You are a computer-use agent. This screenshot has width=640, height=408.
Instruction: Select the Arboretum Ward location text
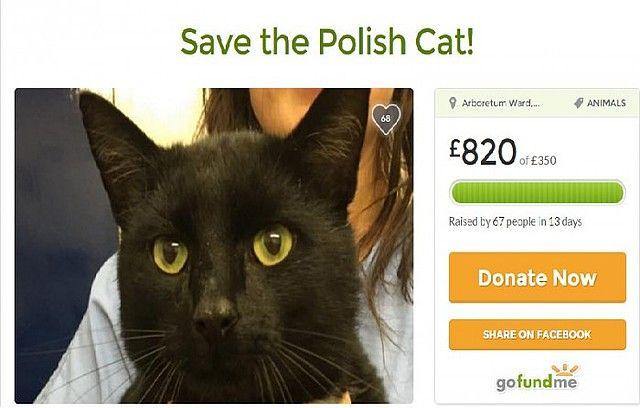[x=501, y=103]
